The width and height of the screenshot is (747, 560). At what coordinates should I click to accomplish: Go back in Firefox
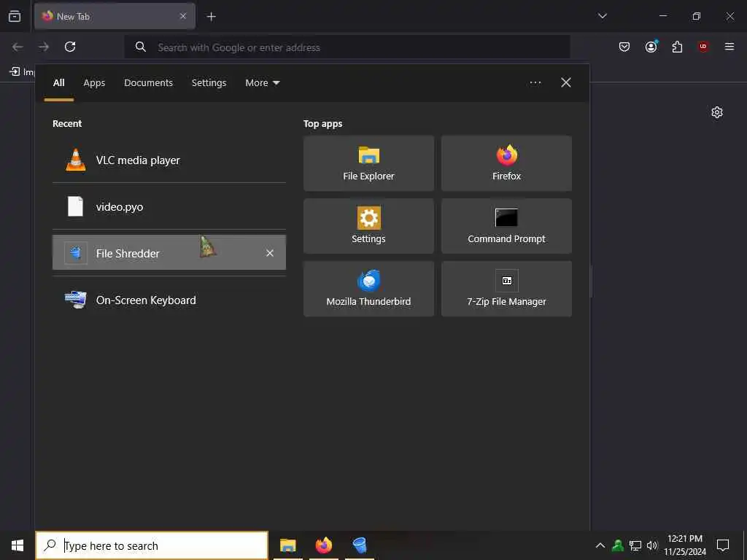pyautogui.click(x=18, y=47)
